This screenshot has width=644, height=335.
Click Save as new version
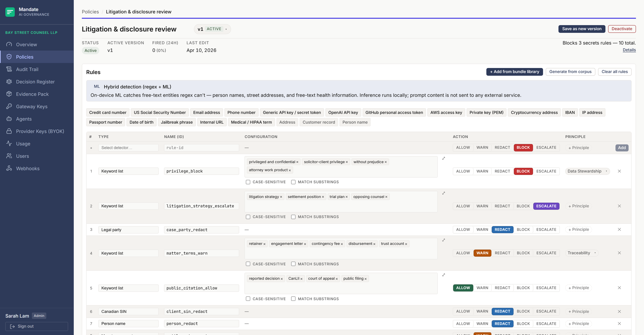[x=582, y=29]
